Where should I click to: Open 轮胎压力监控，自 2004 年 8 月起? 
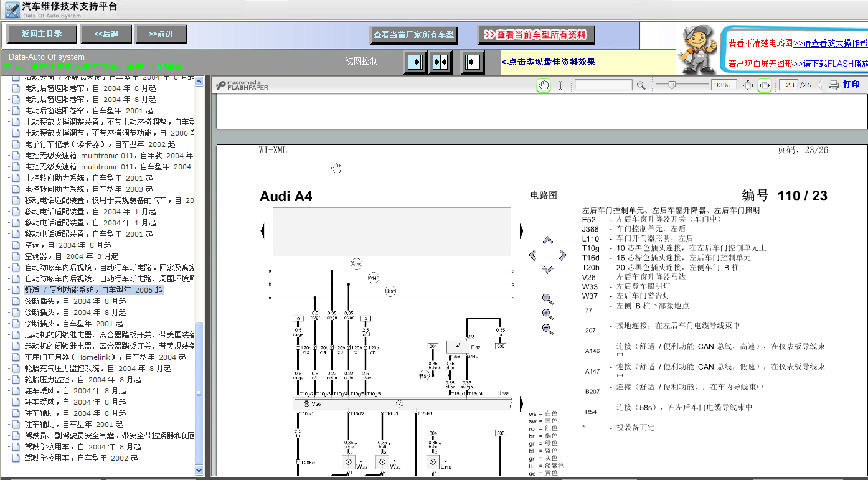83,380
